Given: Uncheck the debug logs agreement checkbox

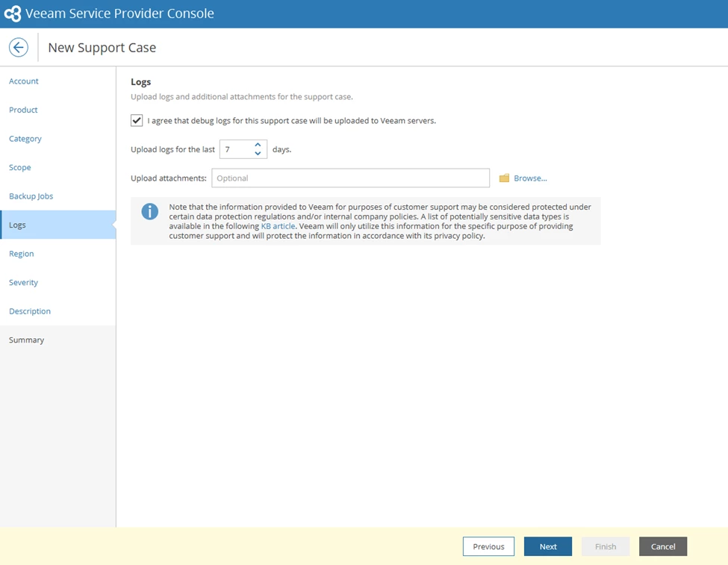Looking at the screenshot, I should [x=137, y=121].
